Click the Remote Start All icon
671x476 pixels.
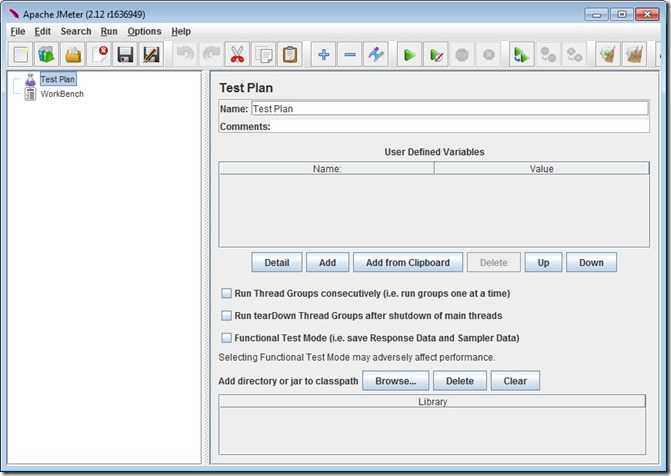point(522,54)
